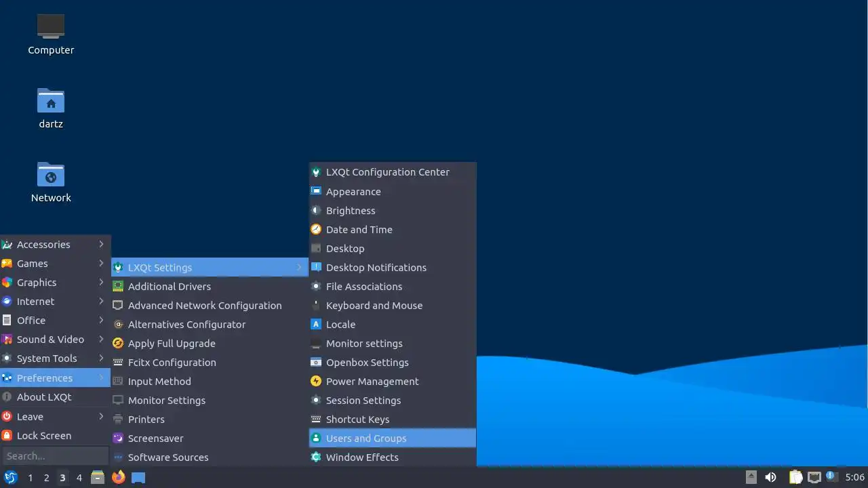This screenshot has height=488, width=868.
Task: Click the Apply Full Upgrade icon
Action: coord(118,344)
